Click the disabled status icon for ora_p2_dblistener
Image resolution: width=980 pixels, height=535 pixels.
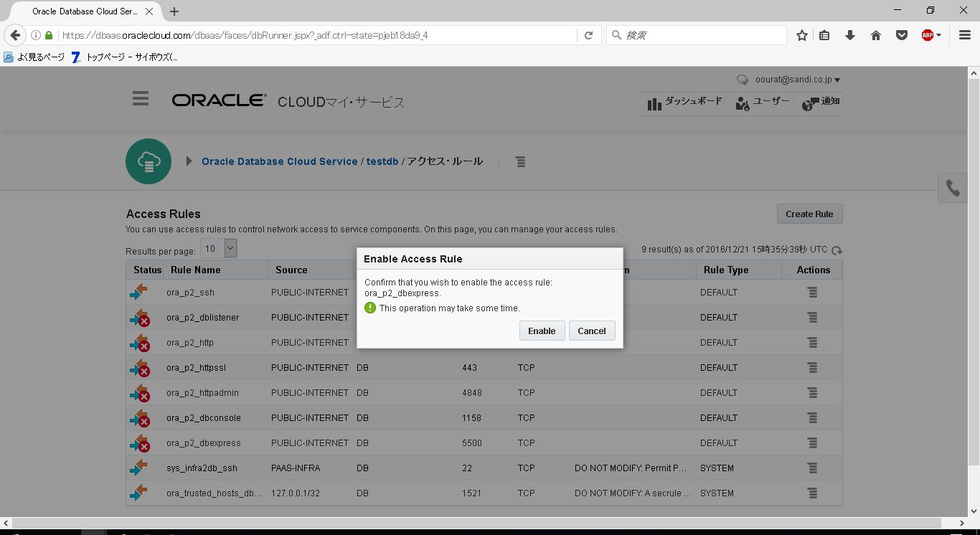(140, 318)
